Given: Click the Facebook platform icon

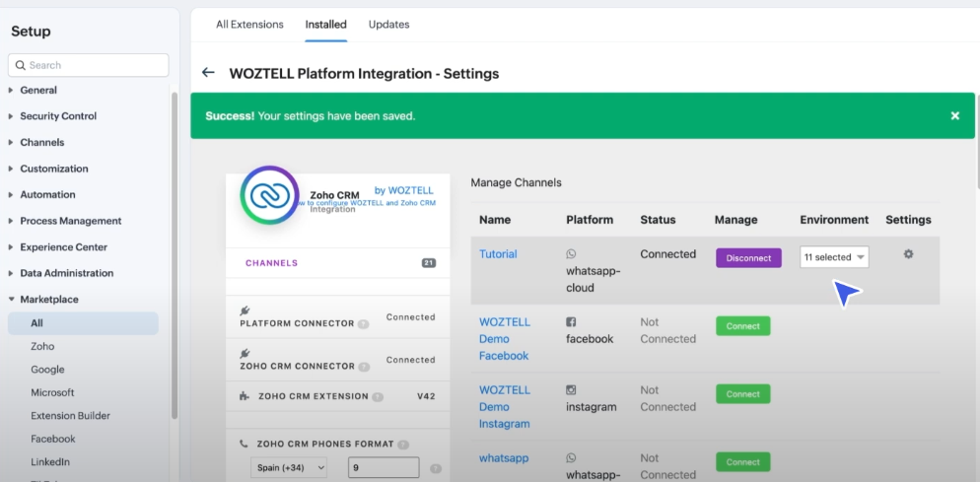Looking at the screenshot, I should [571, 322].
